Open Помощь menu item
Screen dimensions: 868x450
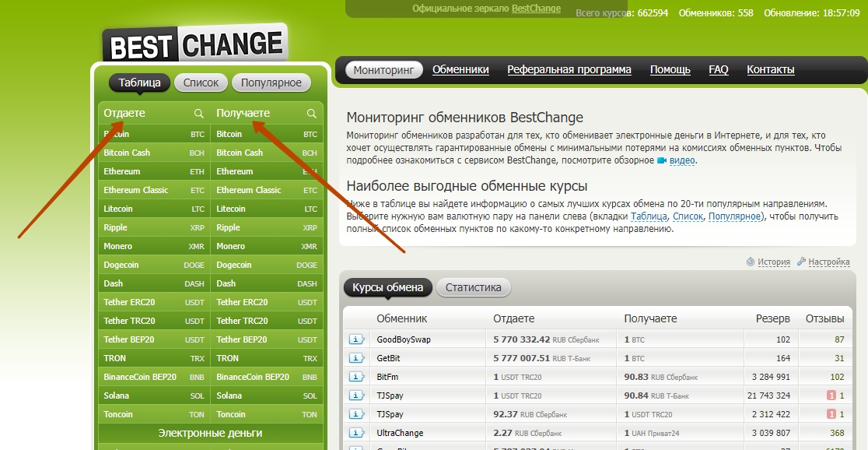point(670,70)
